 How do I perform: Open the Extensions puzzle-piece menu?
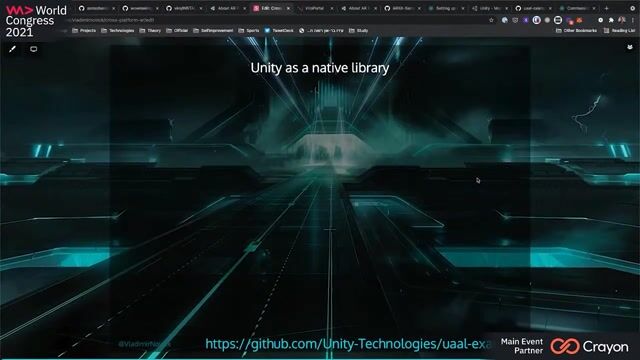(x=611, y=20)
